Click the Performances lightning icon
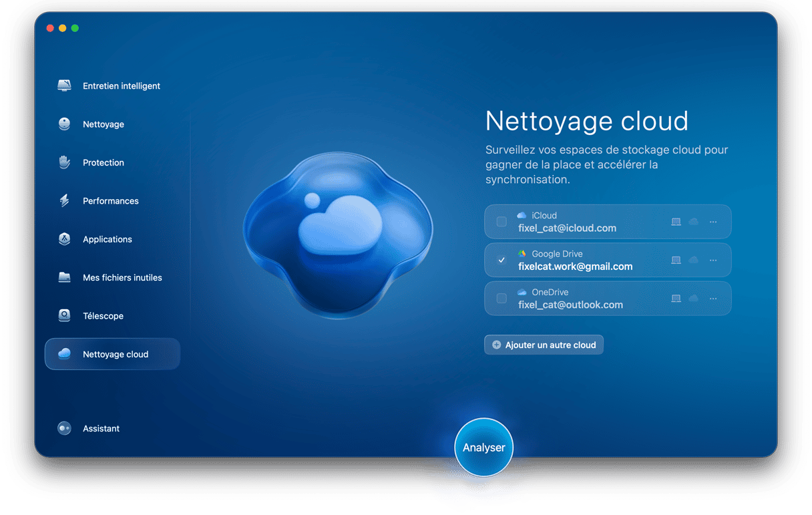This screenshot has height=515, width=812. tap(64, 201)
